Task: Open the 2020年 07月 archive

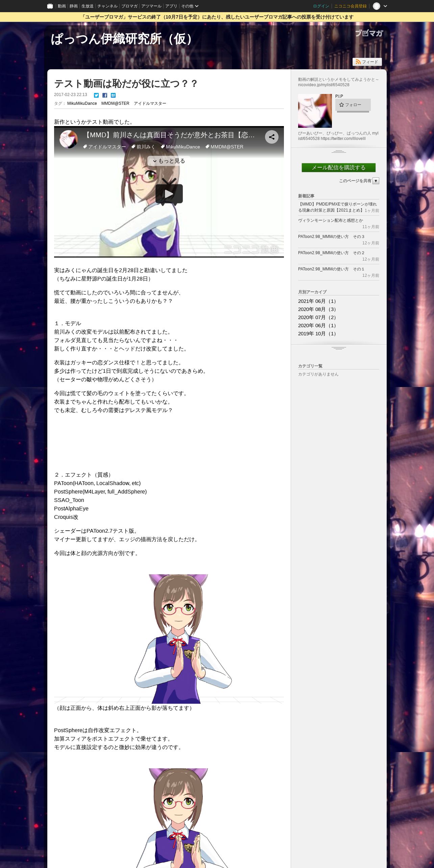Action: [x=318, y=317]
